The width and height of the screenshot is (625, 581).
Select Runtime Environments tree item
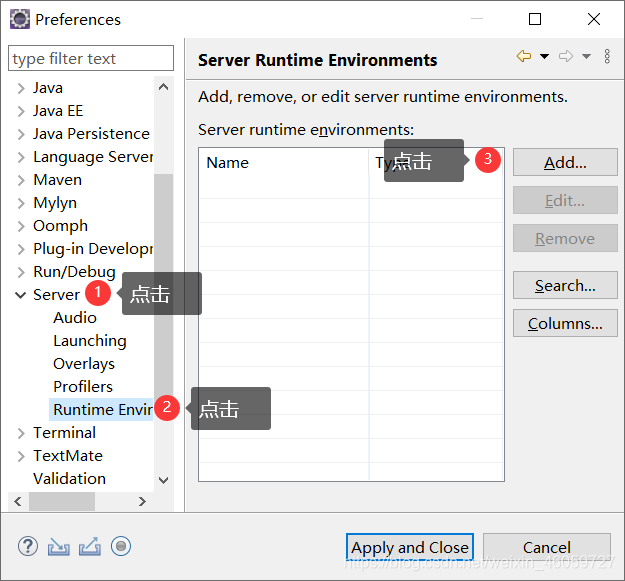[103, 410]
